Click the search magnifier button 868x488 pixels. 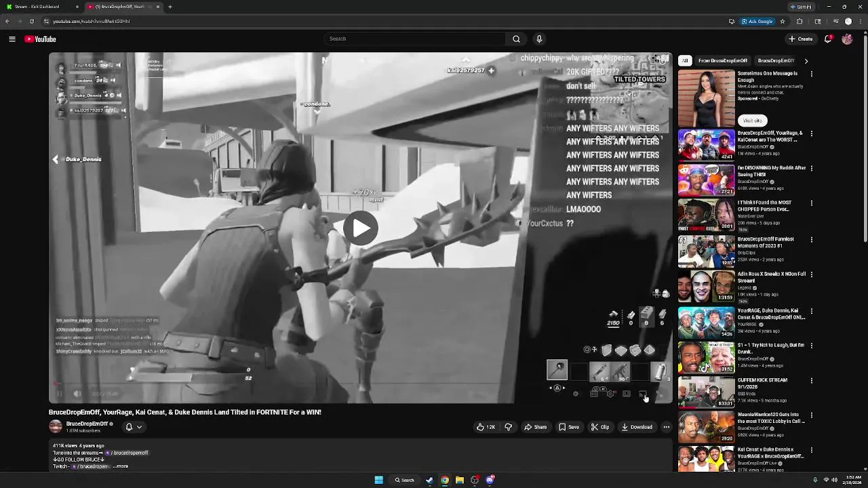[516, 39]
